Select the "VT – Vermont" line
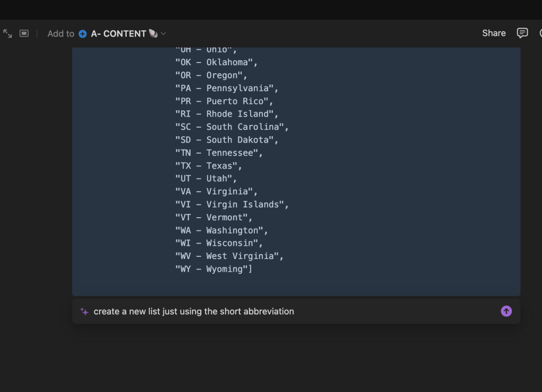Screen dimensions: 542x392 pos(214,217)
